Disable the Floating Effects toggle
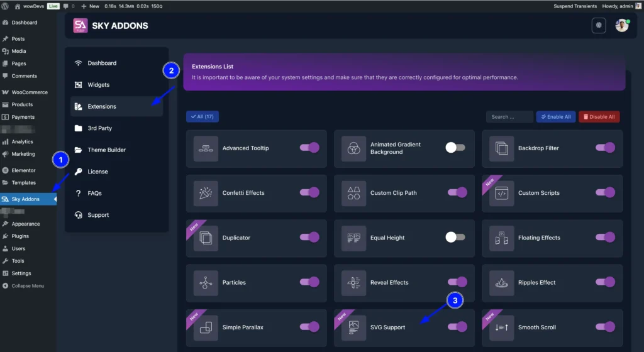Screen dimensions: 644x352 (x=606, y=237)
